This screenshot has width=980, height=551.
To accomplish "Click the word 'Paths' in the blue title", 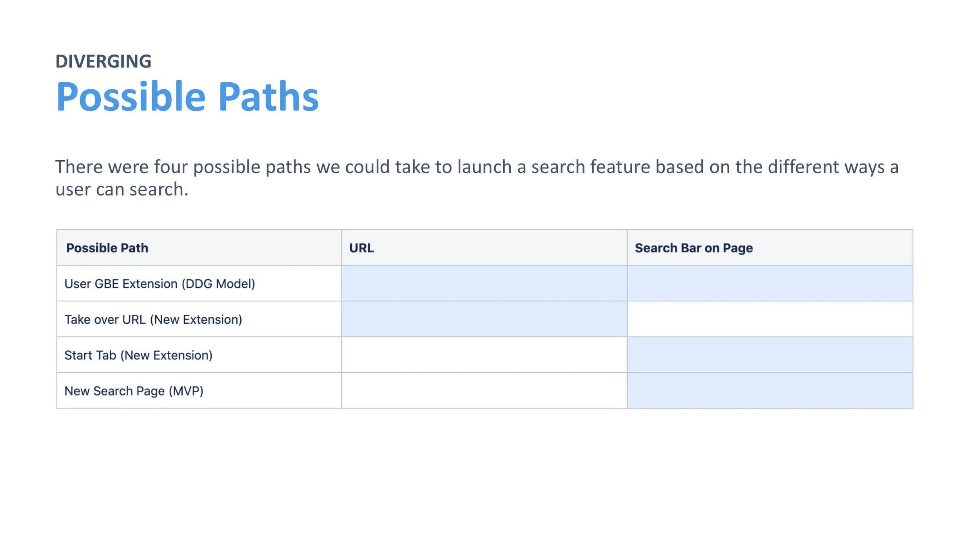I will (x=269, y=96).
